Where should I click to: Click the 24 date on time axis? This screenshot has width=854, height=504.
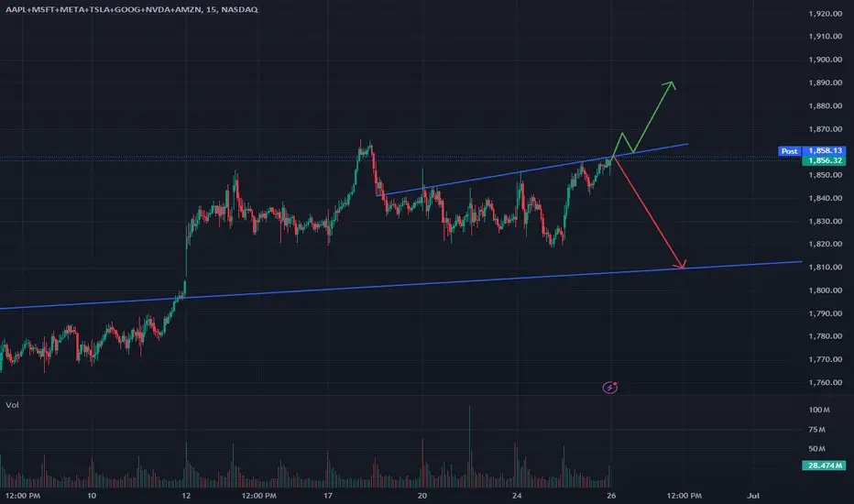(x=517, y=496)
